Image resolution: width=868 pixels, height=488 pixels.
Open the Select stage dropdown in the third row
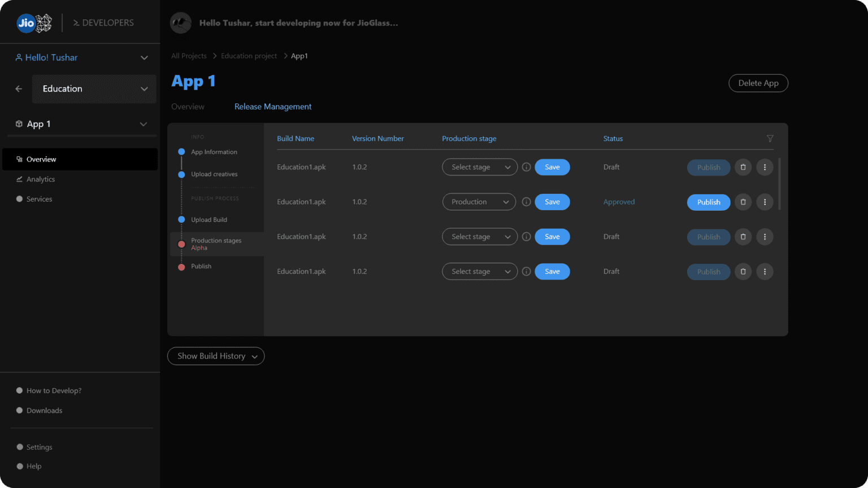point(480,237)
